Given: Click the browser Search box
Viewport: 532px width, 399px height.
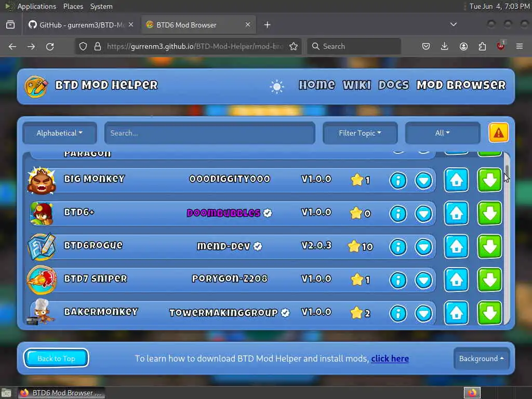Looking at the screenshot, I should (x=354, y=46).
